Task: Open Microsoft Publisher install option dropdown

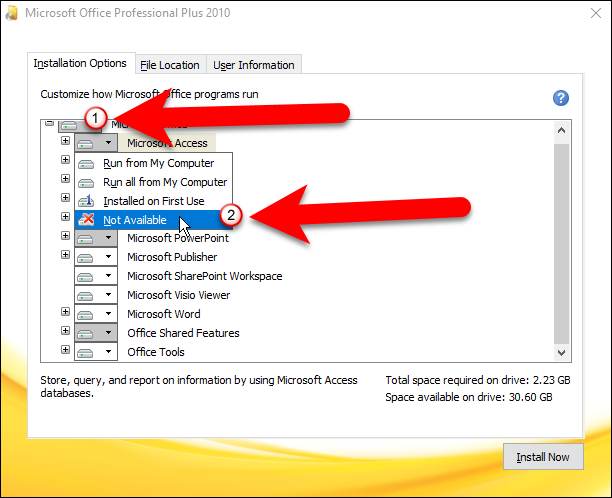Action: pos(109,257)
